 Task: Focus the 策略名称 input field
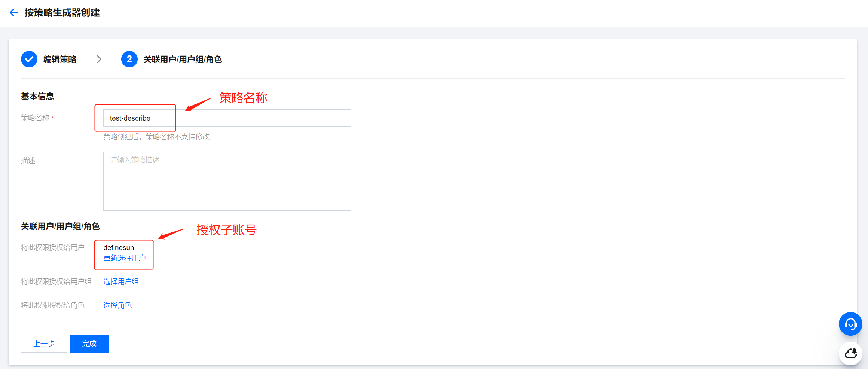click(226, 118)
